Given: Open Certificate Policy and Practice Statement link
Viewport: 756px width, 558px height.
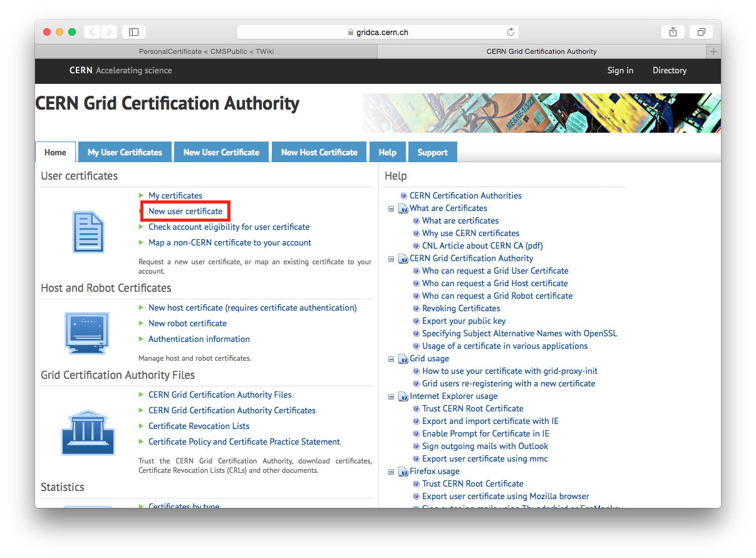Looking at the screenshot, I should [x=244, y=442].
